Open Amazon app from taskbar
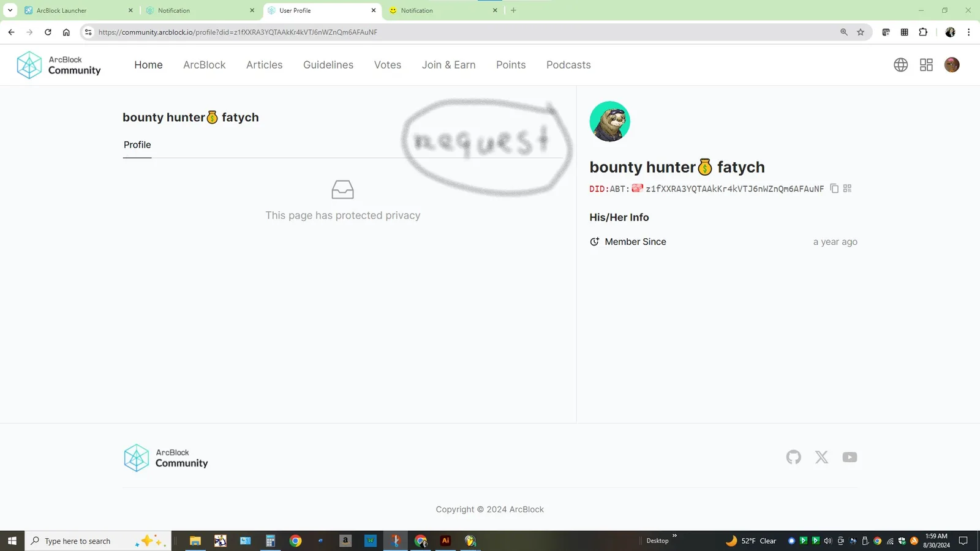 tap(345, 541)
